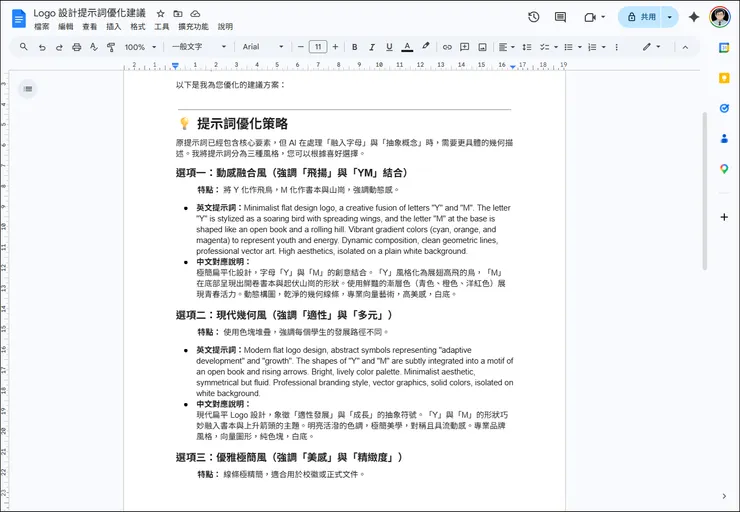Choose the highlight color
This screenshot has height=512, width=740.
click(x=425, y=47)
